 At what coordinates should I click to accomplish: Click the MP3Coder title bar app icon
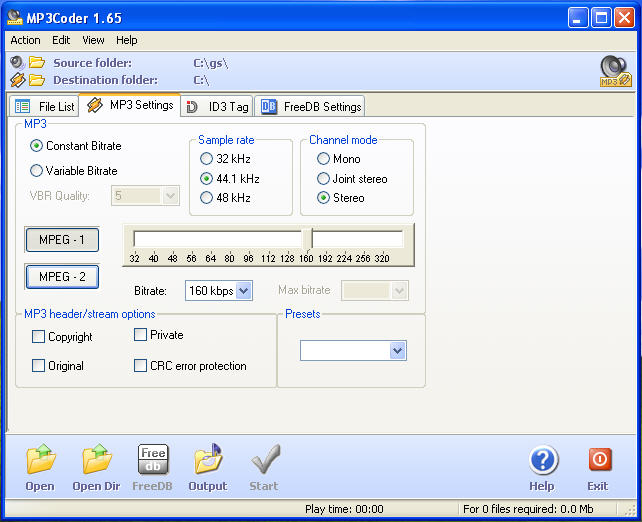[x=15, y=17]
